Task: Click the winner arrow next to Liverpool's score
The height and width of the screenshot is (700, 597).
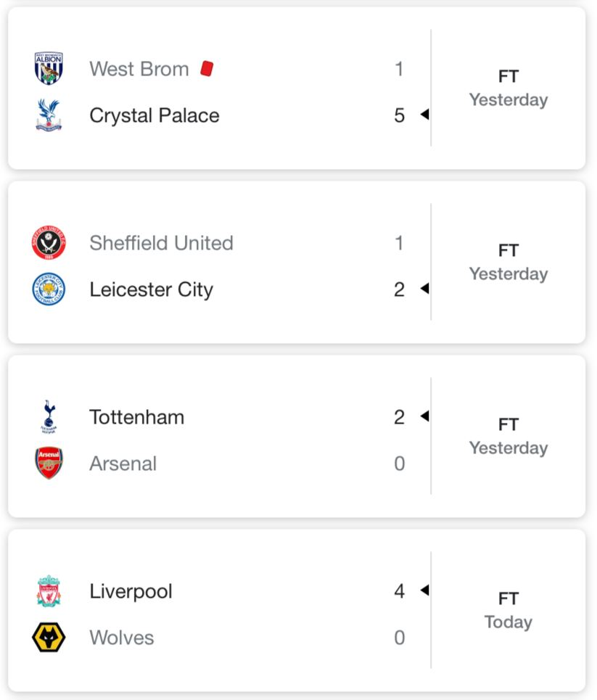Action: point(424,590)
